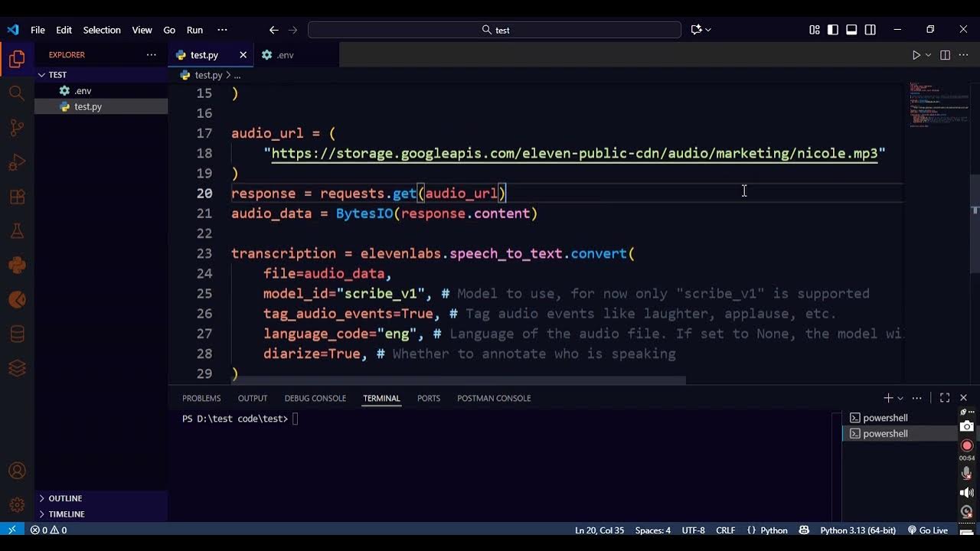Open the Run and Debug view

(x=17, y=161)
